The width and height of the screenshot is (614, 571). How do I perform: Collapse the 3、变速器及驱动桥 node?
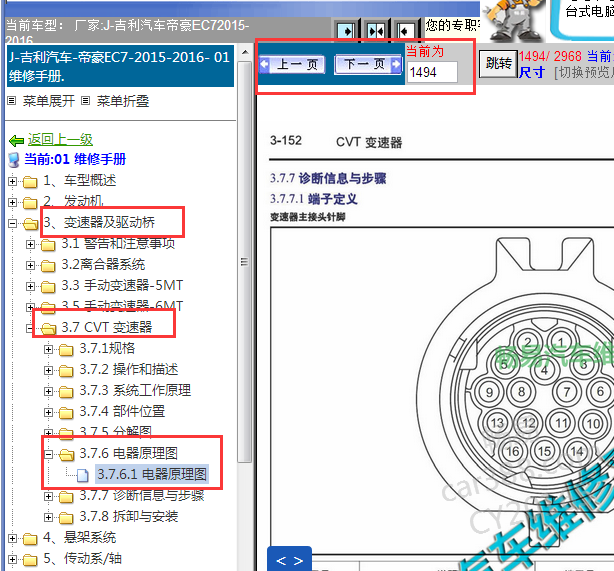pos(12,223)
